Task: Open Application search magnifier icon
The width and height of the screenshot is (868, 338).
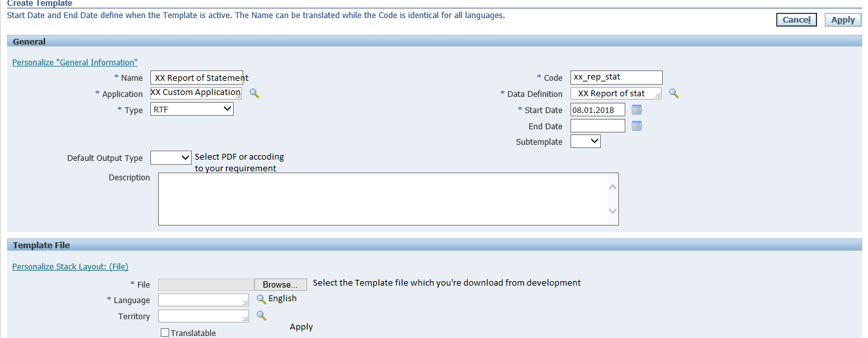Action: coord(254,94)
